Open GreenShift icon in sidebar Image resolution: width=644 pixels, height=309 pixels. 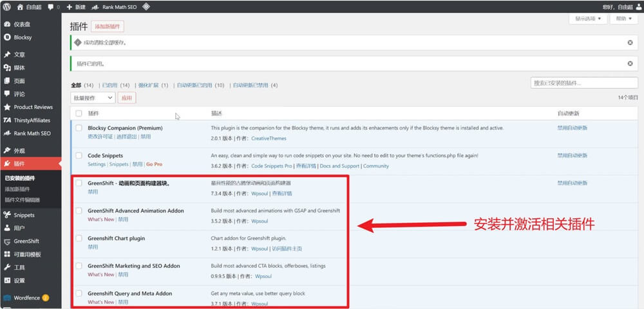[x=7, y=241]
